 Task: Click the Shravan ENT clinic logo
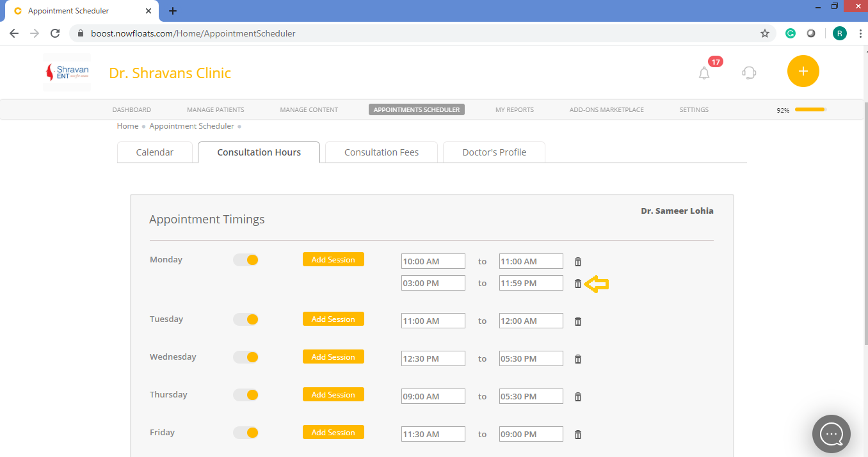pos(66,70)
